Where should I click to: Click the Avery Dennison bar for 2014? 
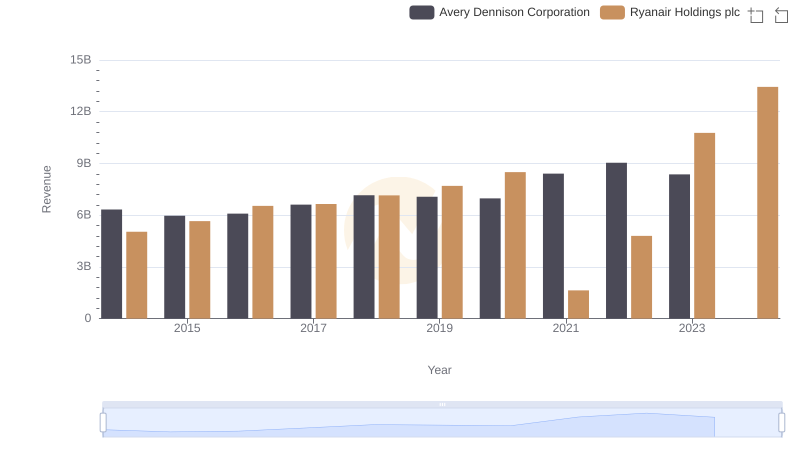coord(111,264)
